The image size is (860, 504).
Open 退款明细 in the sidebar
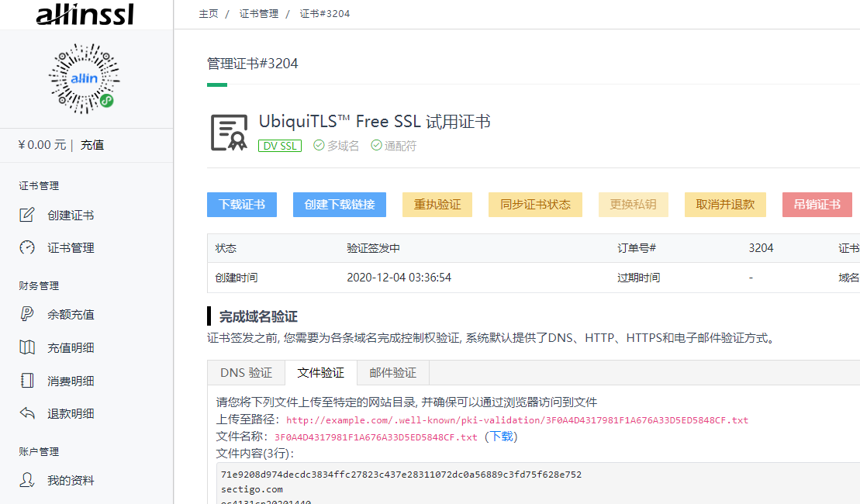71,413
